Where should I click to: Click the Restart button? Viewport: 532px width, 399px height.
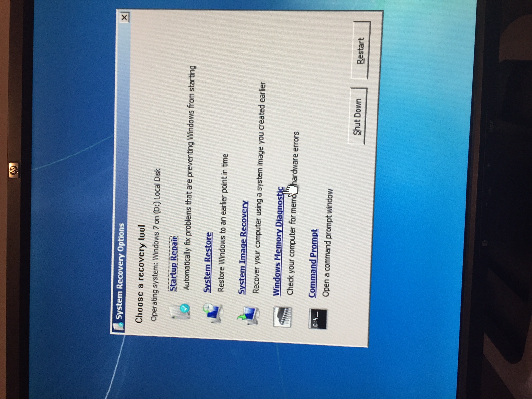(x=361, y=51)
